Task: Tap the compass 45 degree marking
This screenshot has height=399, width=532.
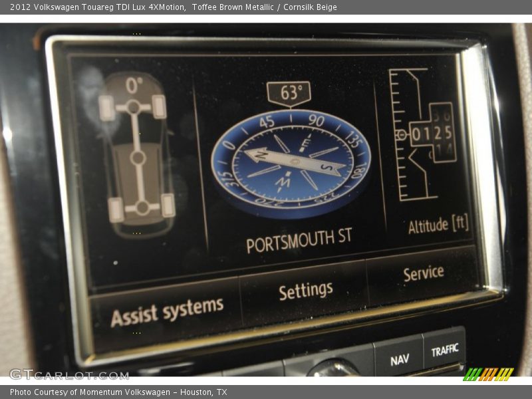Action: (267, 122)
